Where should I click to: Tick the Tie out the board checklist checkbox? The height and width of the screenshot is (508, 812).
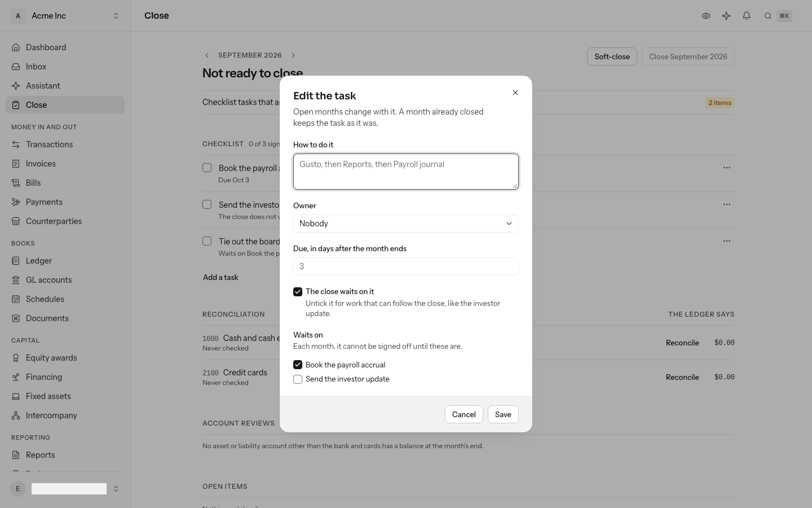(x=207, y=241)
